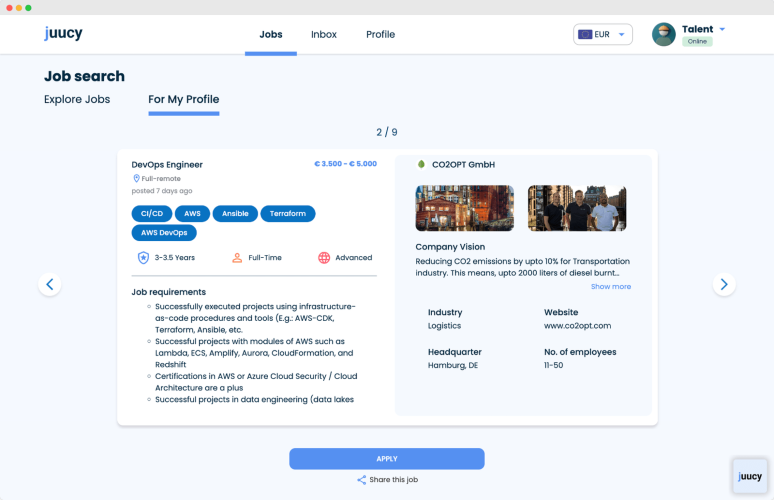This screenshot has height=500, width=774.
Task: Click the experience shield icon
Action: point(143,258)
